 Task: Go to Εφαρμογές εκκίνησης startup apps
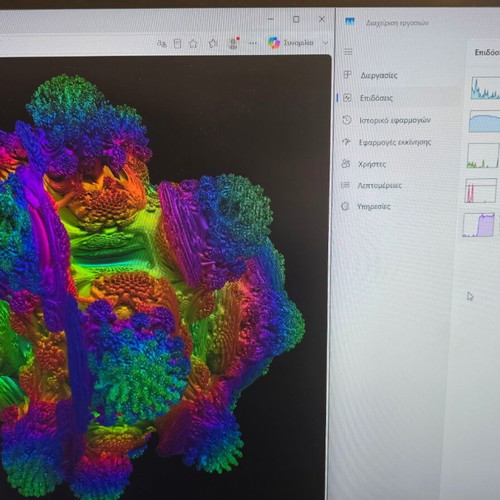pos(395,142)
